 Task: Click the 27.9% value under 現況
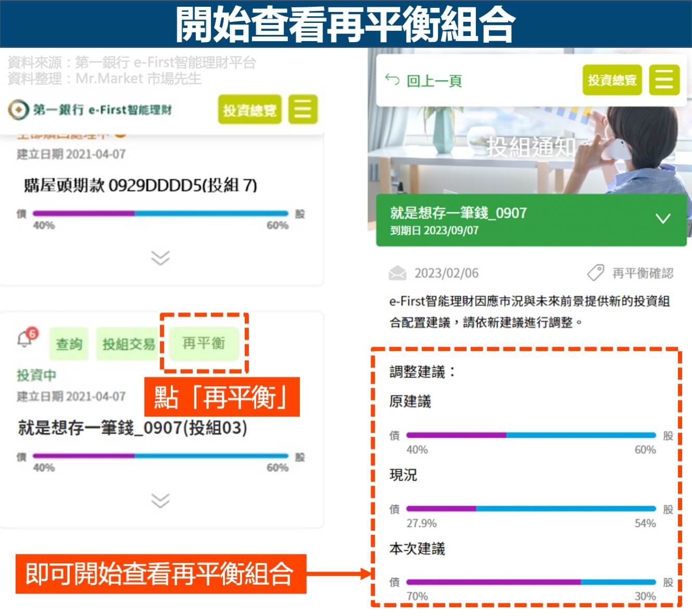pyautogui.click(x=422, y=523)
